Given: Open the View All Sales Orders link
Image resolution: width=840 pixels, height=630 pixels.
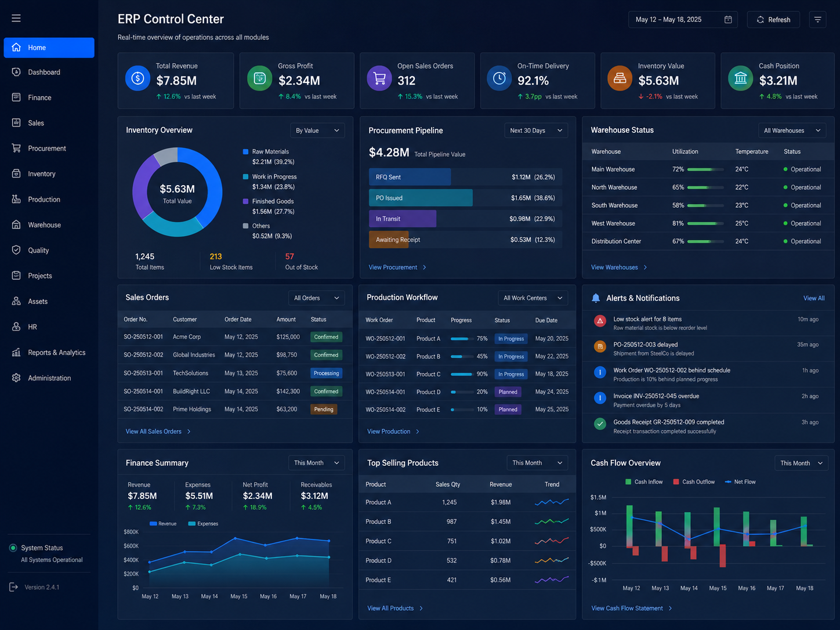Looking at the screenshot, I should (158, 432).
